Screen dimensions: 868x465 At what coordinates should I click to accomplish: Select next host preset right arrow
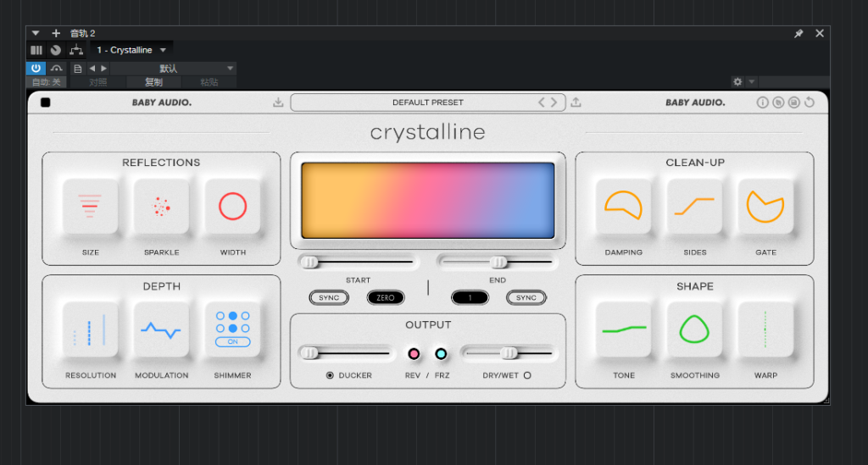point(103,69)
